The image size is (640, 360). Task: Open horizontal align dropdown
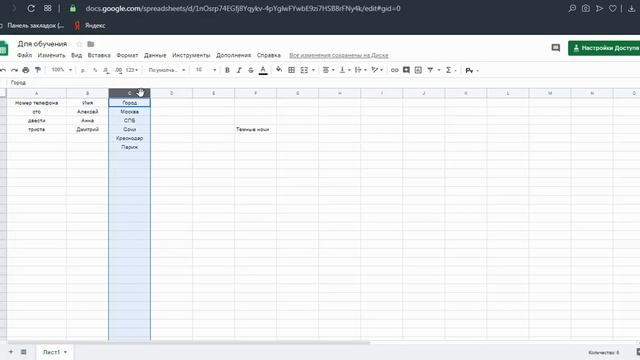328,70
